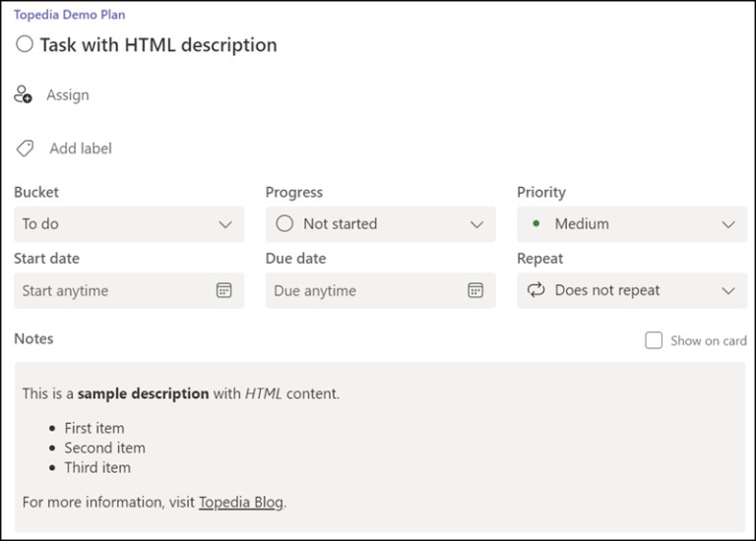
Task: Click the Bucket field label
Action: pyautogui.click(x=36, y=192)
